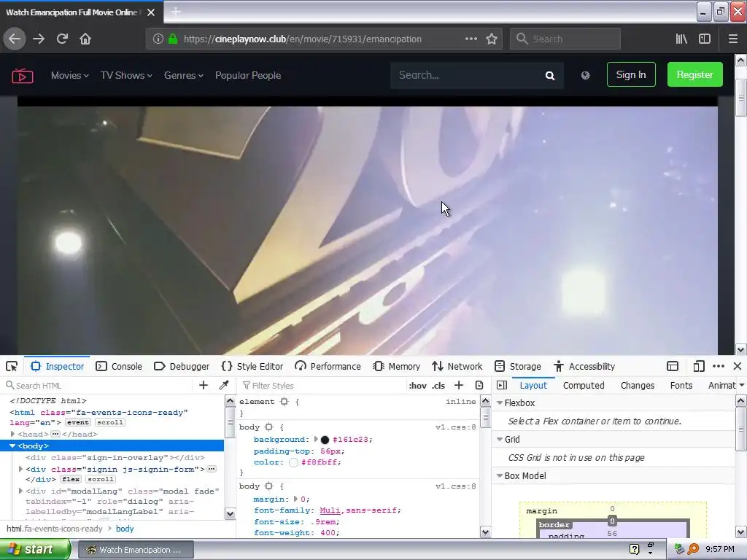Expand the modalLang div node
This screenshot has height=560, width=747.
(20, 491)
